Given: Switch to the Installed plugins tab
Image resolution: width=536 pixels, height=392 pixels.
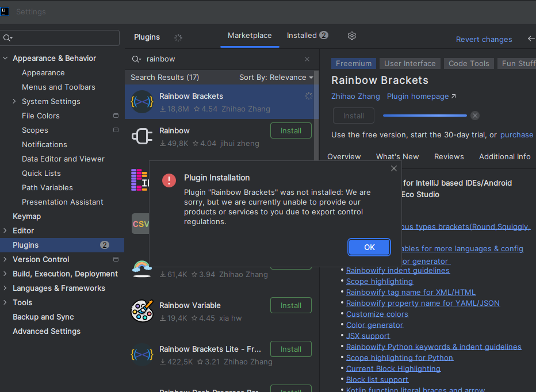Looking at the screenshot, I should (x=307, y=36).
